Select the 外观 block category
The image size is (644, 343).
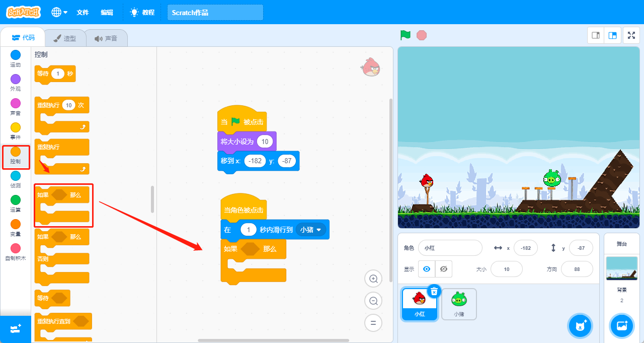click(x=16, y=83)
